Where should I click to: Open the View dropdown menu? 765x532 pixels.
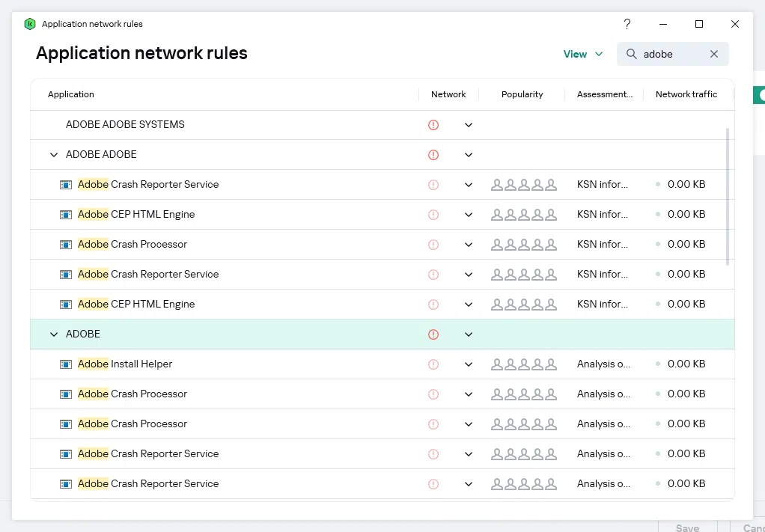pyautogui.click(x=583, y=54)
